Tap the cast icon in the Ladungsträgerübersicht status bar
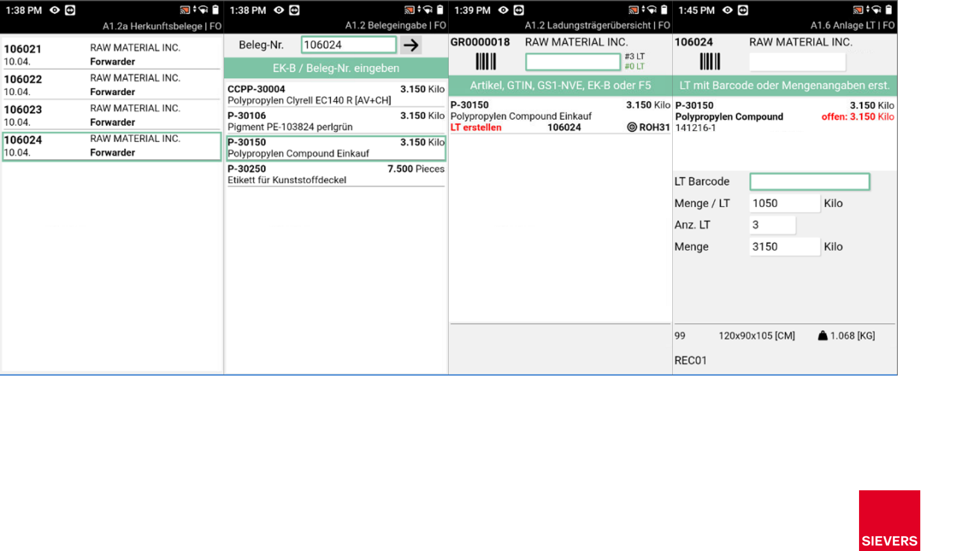Viewport: 980px width, 551px height. (633, 10)
